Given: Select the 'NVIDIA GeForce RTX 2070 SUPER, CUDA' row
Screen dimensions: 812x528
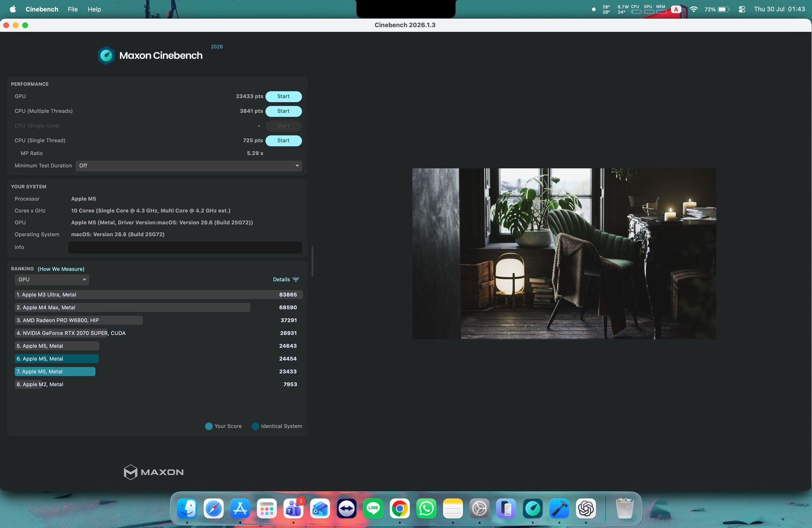Looking at the screenshot, I should 159,333.
